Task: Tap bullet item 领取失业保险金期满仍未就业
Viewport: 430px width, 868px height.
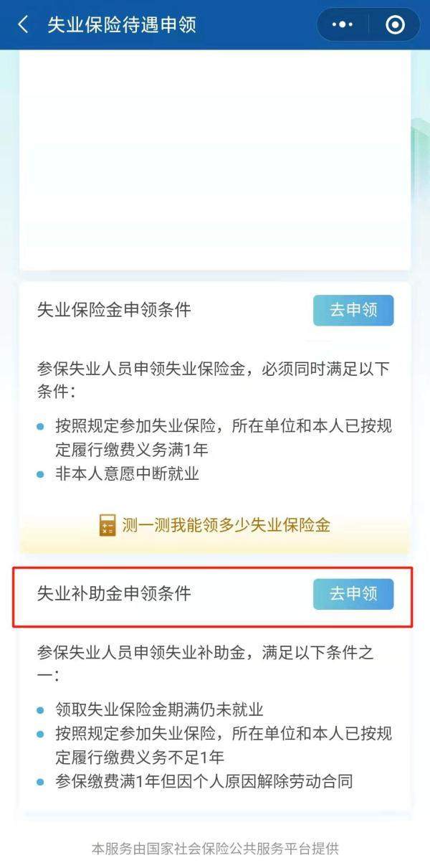Action: pyautogui.click(x=159, y=710)
